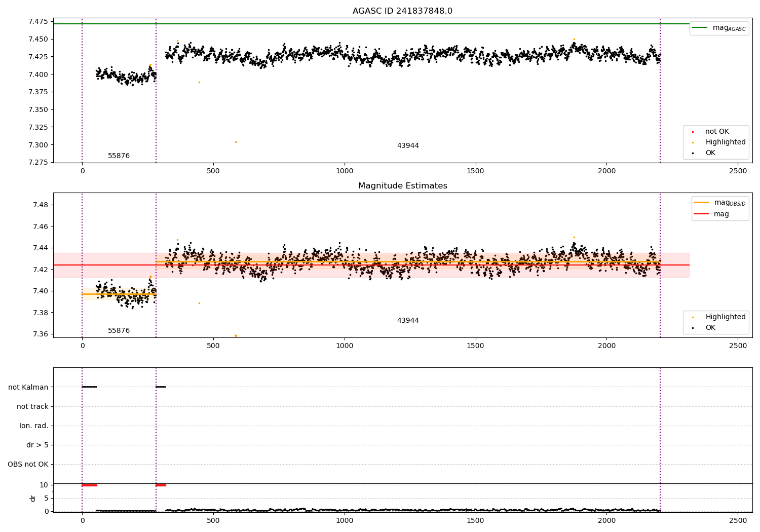This screenshot has height=532, width=760.
Task: Click the orange triangle marker at Magnitude plot bottom
Action: [x=236, y=336]
